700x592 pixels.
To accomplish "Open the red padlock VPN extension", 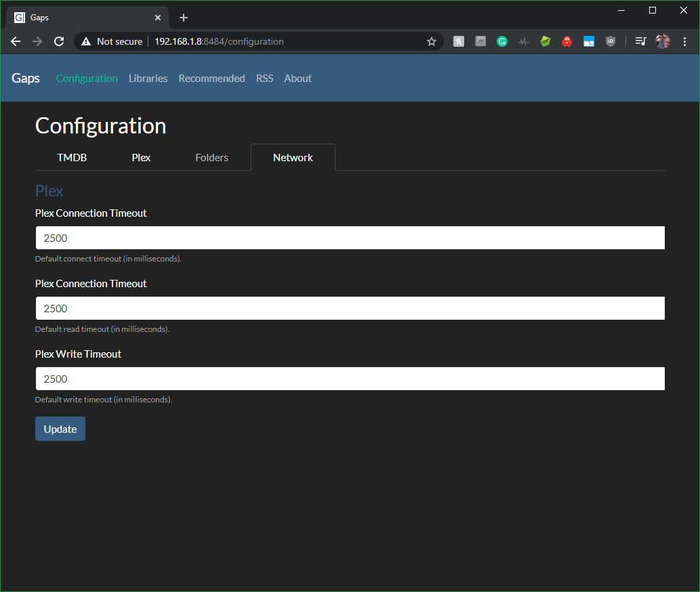I will tap(567, 41).
